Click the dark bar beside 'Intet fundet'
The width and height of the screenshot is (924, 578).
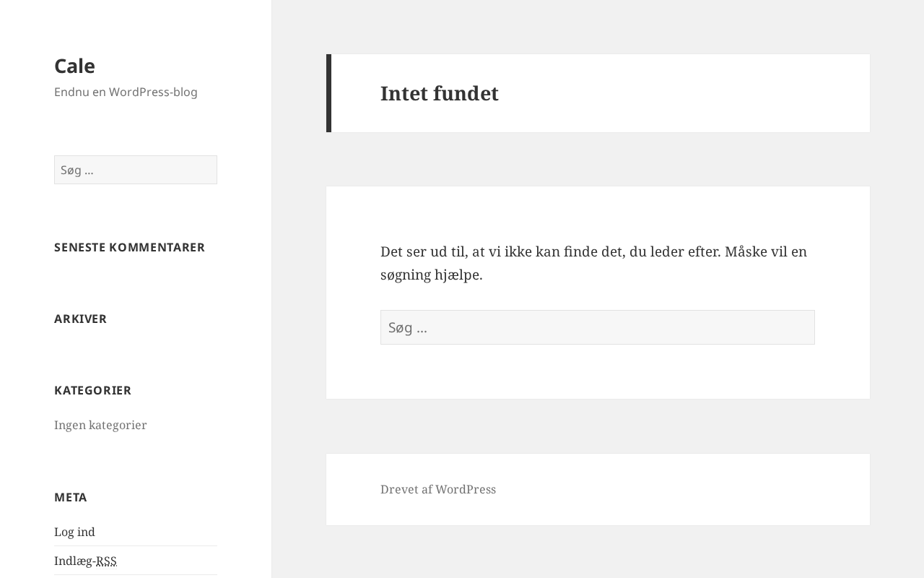(329, 93)
